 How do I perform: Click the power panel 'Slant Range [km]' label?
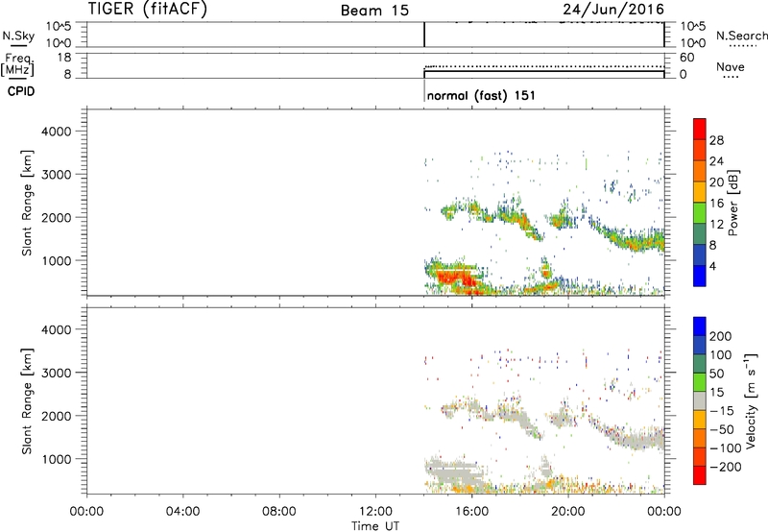click(27, 203)
